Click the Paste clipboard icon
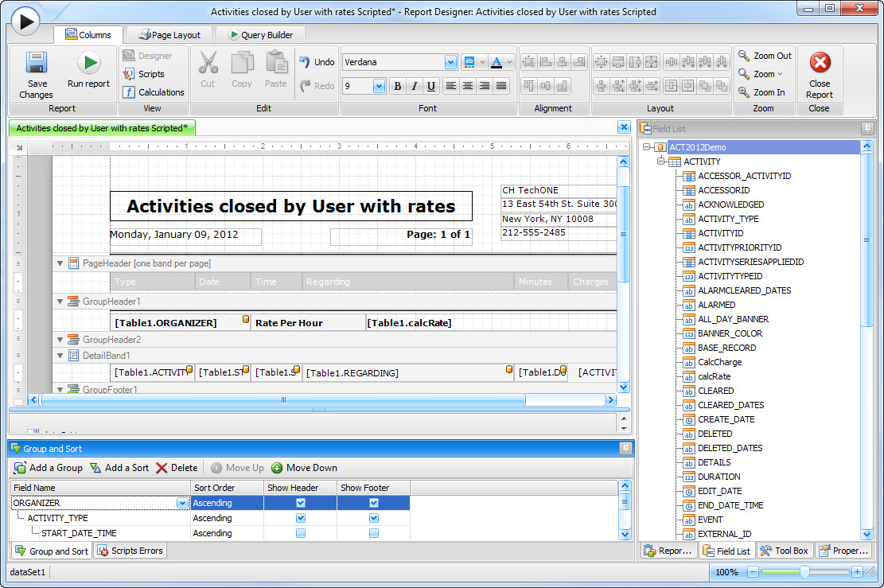 [x=276, y=63]
